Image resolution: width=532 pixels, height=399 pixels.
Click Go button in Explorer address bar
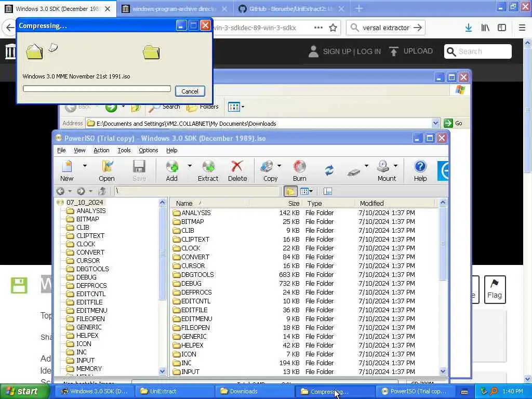coord(454,123)
